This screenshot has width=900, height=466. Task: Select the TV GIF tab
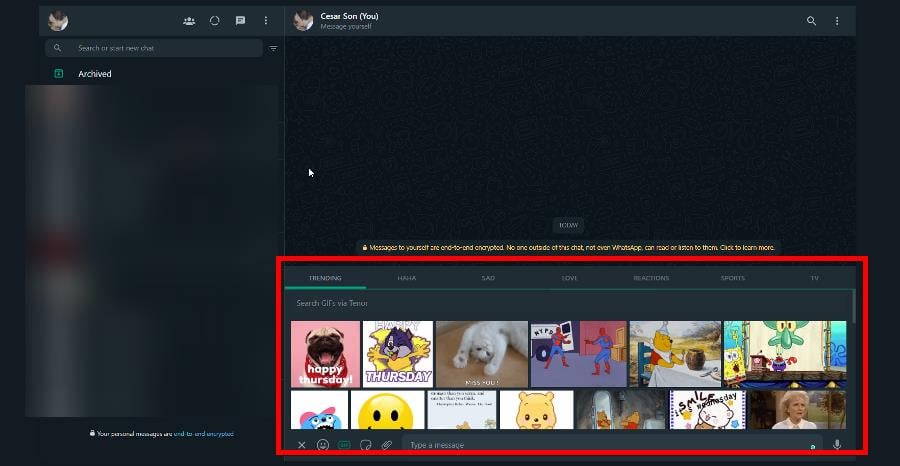point(814,278)
